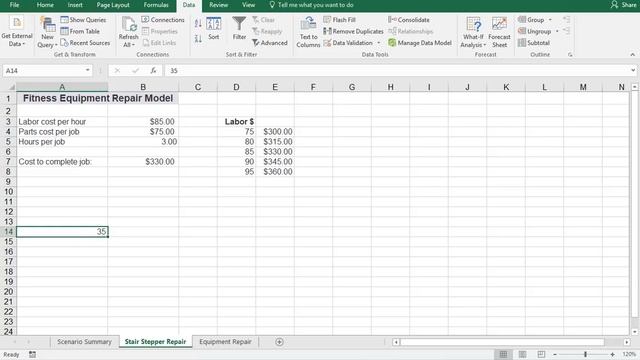Switch to Insert ribbon tab
Viewport: 640px width, 360px height.
(x=75, y=5)
